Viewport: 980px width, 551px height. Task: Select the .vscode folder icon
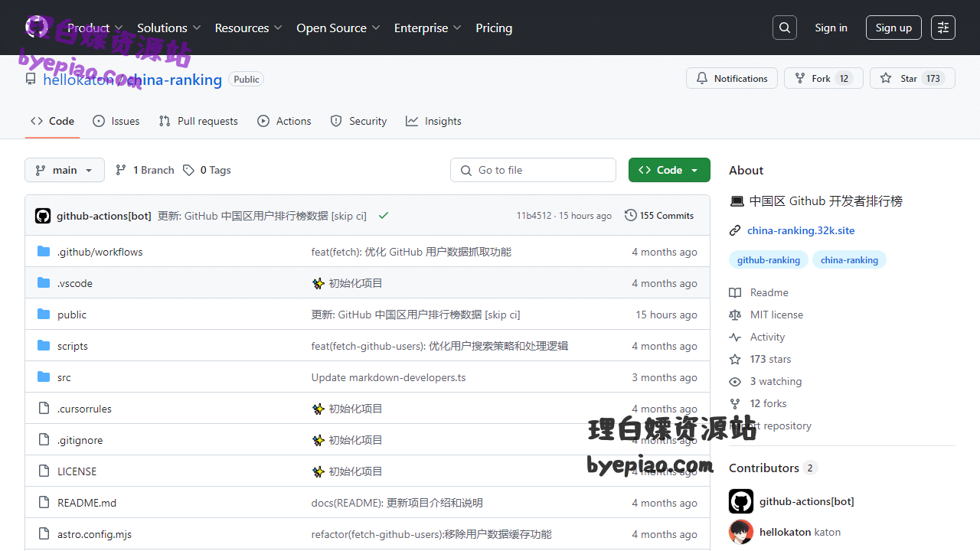pos(44,283)
